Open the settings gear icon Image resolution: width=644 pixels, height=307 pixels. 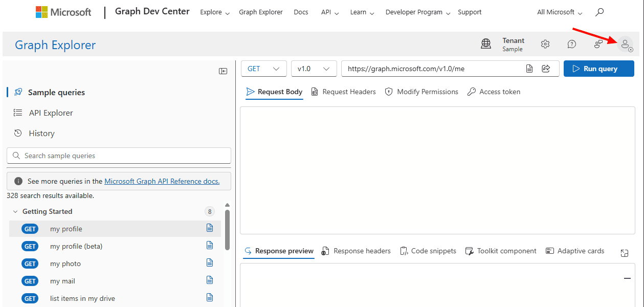coord(545,45)
